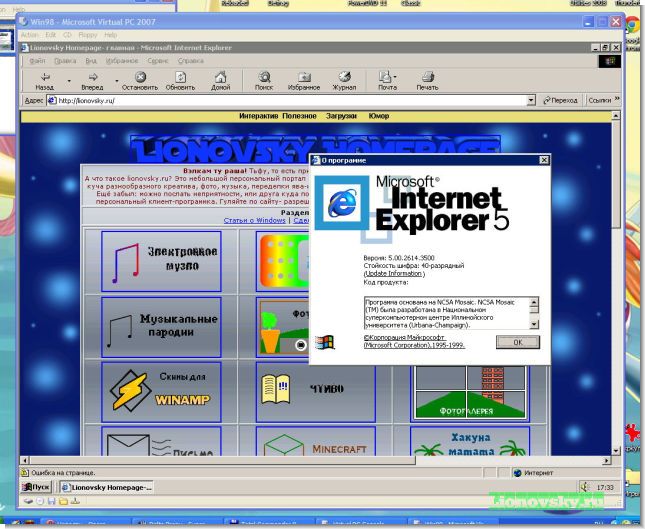645x529 pixels.
Task: Go to Home (Домой) toolbar icon
Action: tap(221, 80)
